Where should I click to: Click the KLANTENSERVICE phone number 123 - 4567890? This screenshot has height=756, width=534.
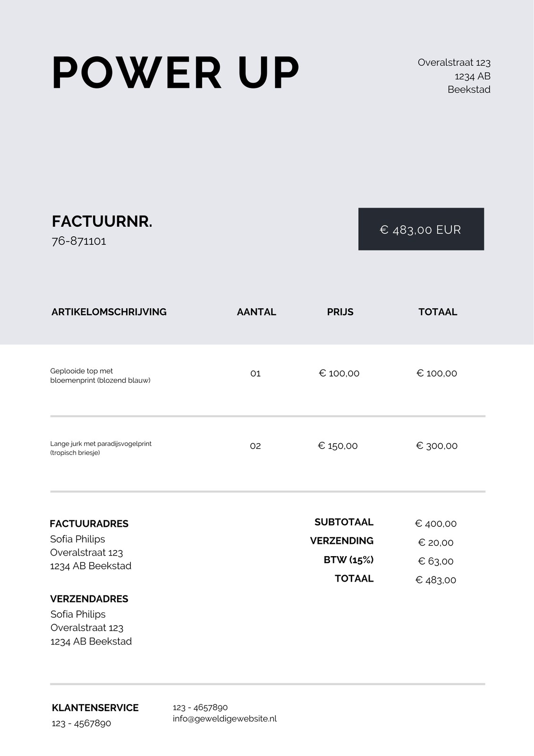tap(81, 723)
